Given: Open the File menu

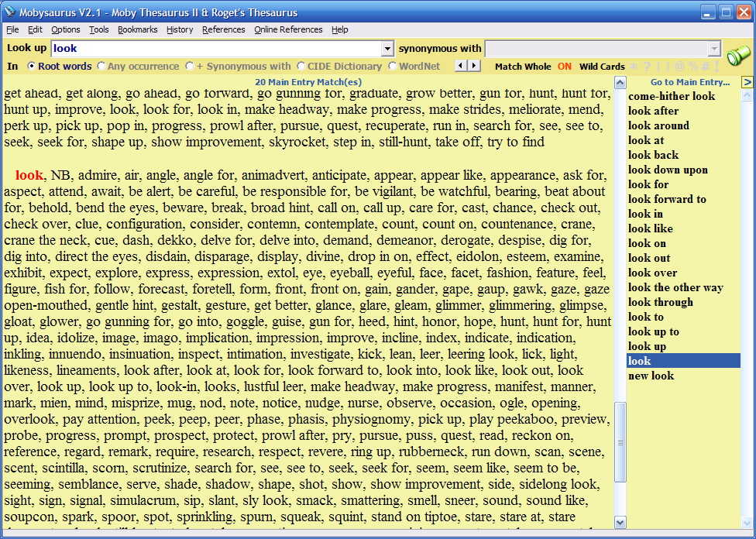Looking at the screenshot, I should [12, 29].
